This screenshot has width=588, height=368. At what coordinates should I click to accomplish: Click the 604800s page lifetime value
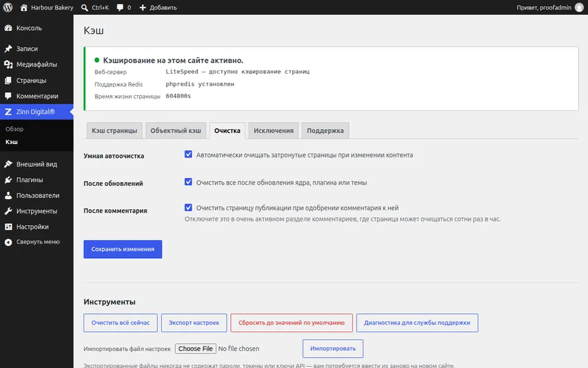pyautogui.click(x=178, y=96)
